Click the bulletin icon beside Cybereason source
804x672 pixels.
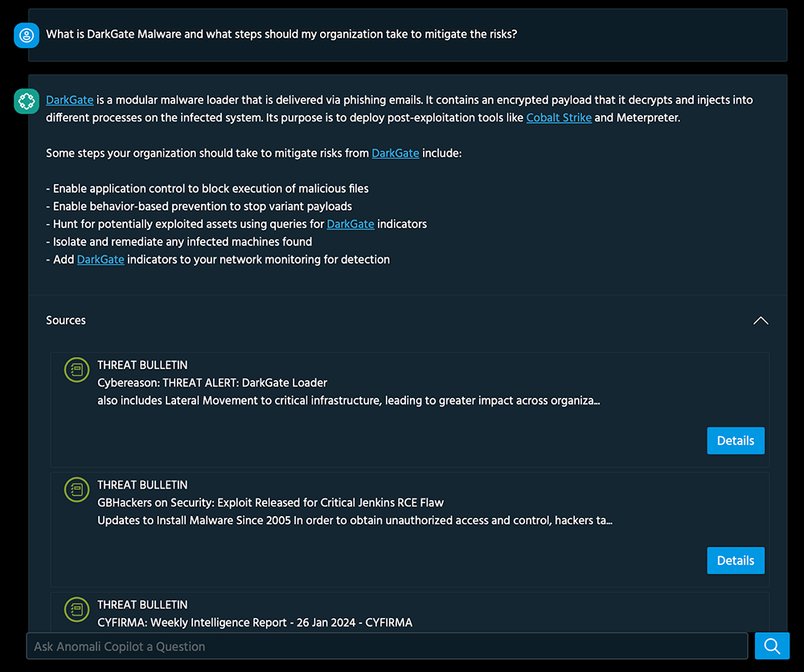point(76,370)
